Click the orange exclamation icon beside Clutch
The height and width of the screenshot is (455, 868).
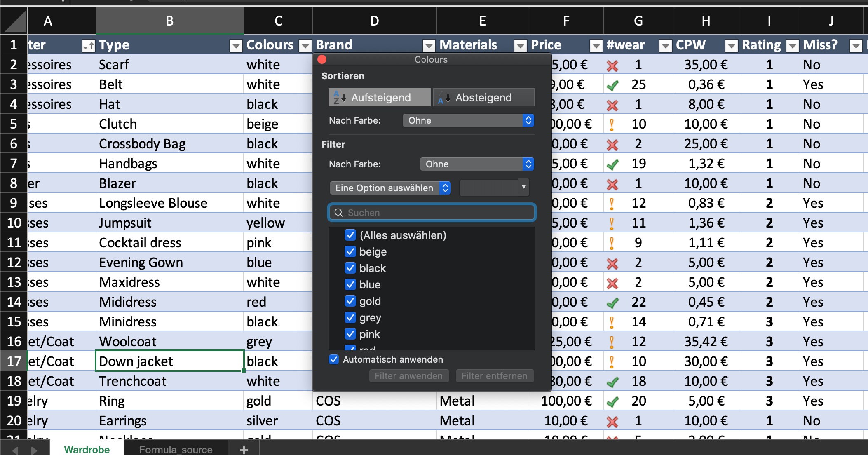click(612, 123)
